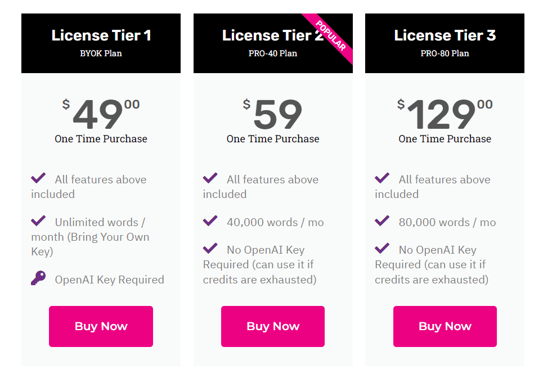Select the License Tier 1 heading
Screen dimensions: 543x392
(x=101, y=35)
